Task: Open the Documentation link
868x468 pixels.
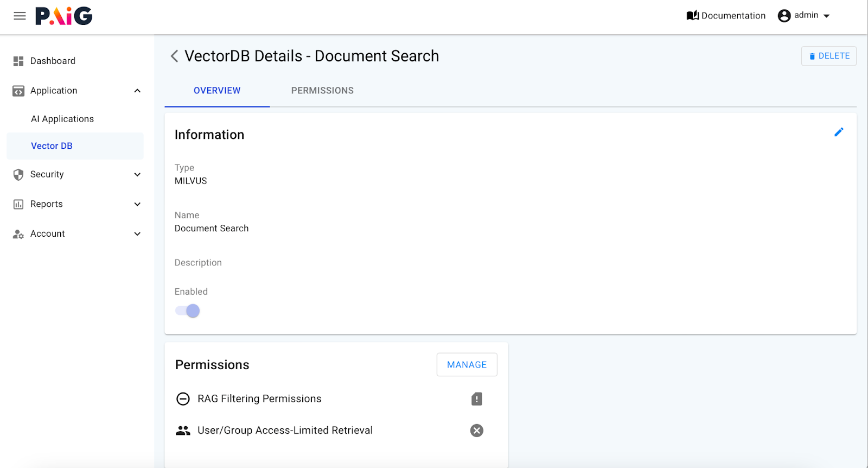Action: [726, 16]
